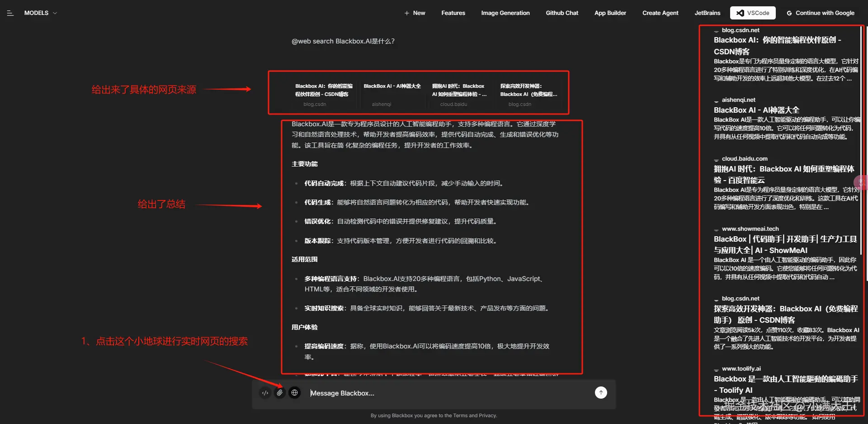
Task: Go to Image Generation
Action: (x=505, y=13)
